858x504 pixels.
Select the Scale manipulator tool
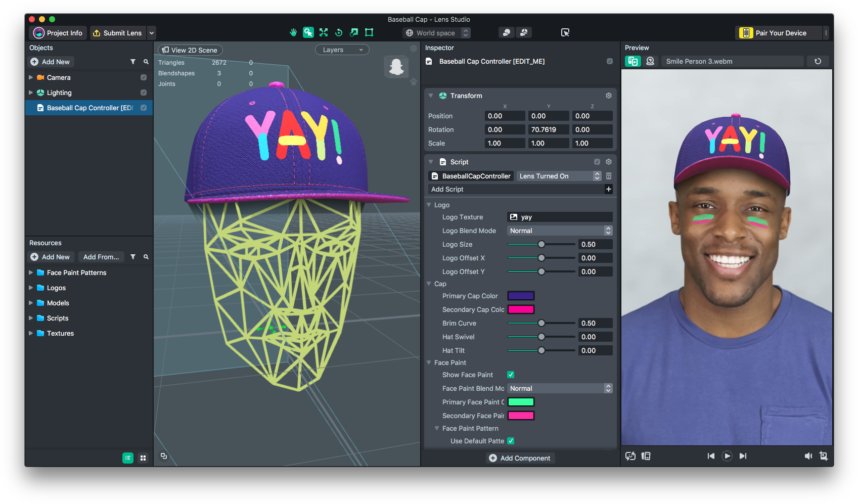tap(354, 32)
